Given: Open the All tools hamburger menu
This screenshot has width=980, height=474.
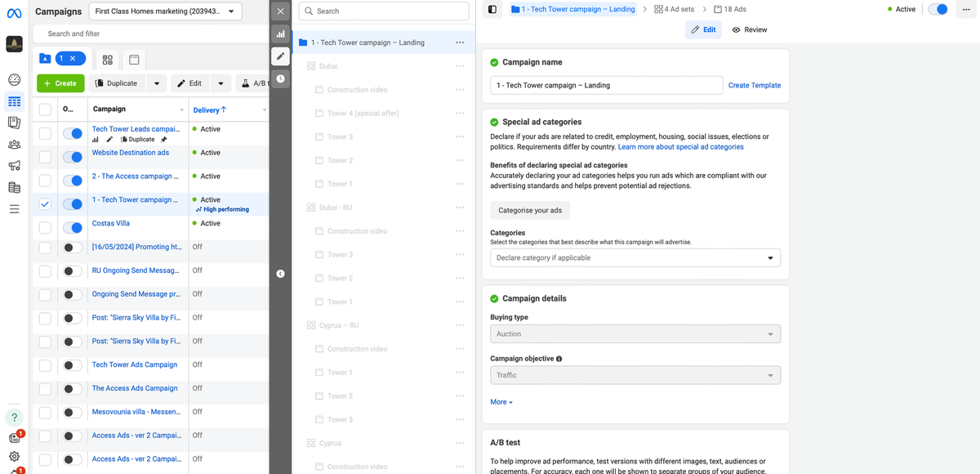Looking at the screenshot, I should (x=14, y=209).
